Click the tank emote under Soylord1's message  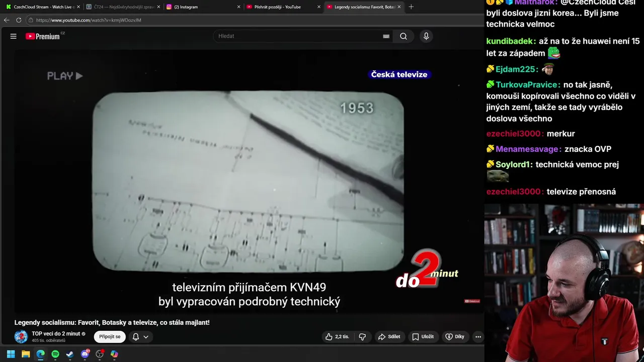click(x=498, y=176)
